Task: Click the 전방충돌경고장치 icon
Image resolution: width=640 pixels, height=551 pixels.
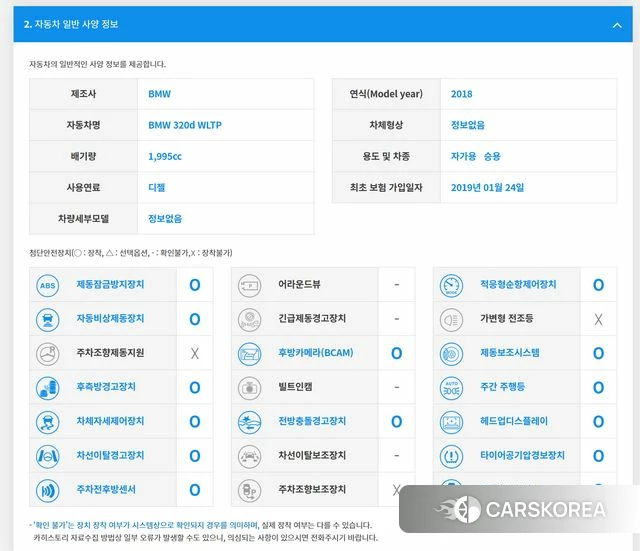Action: click(x=249, y=422)
